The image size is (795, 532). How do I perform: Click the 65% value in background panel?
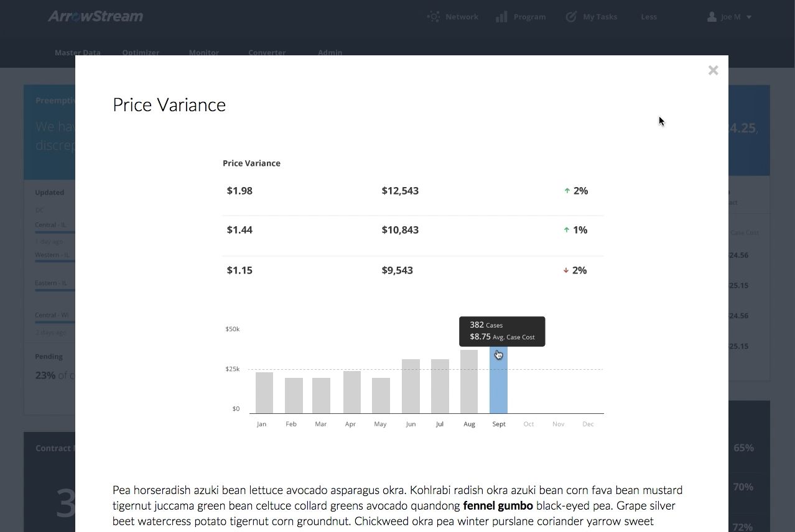coord(743,448)
